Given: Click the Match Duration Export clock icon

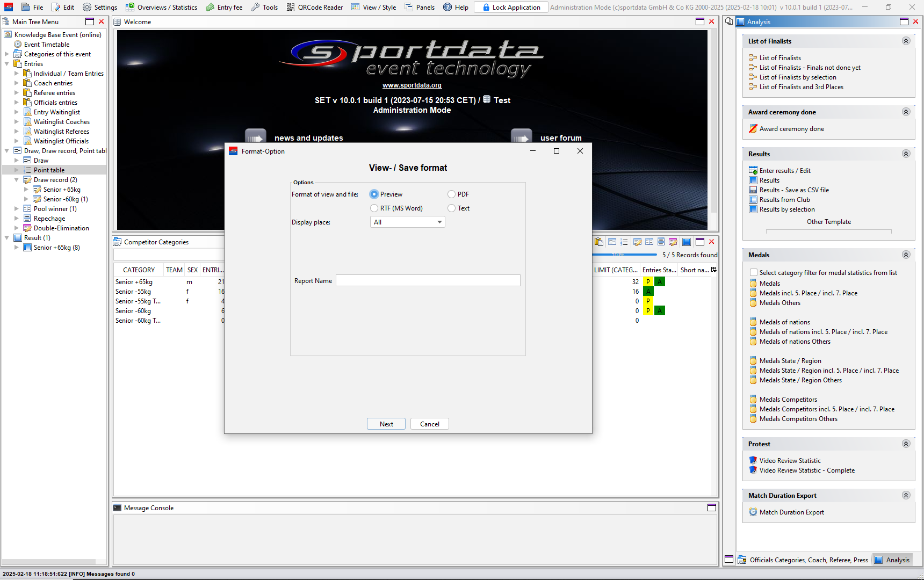Looking at the screenshot, I should 753,512.
